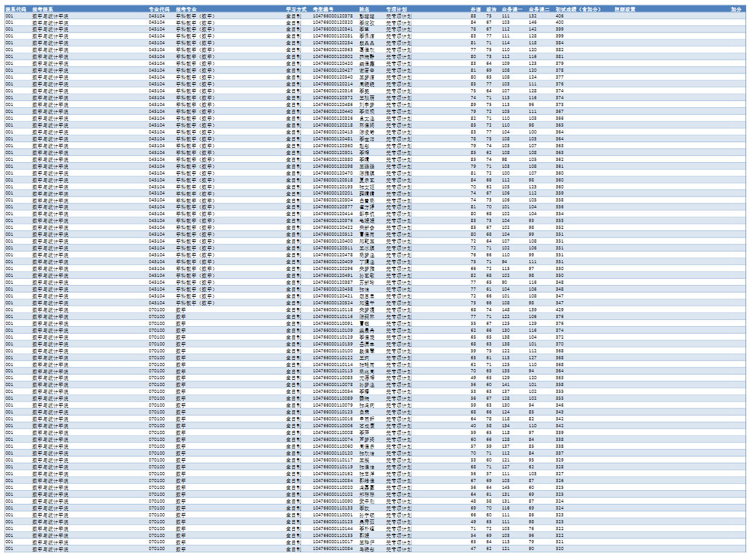Click exam number cell 104766000110091
Viewport: 753px width, 560px height.
click(x=333, y=324)
